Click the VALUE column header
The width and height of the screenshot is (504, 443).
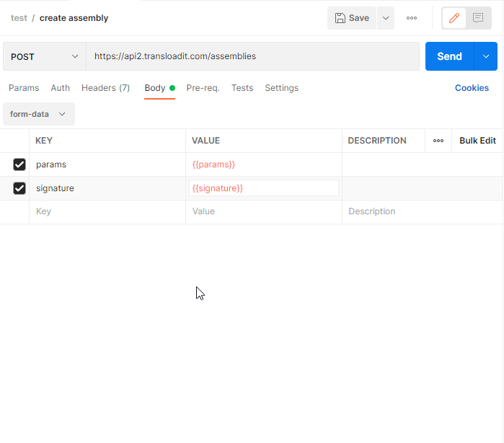tap(205, 141)
